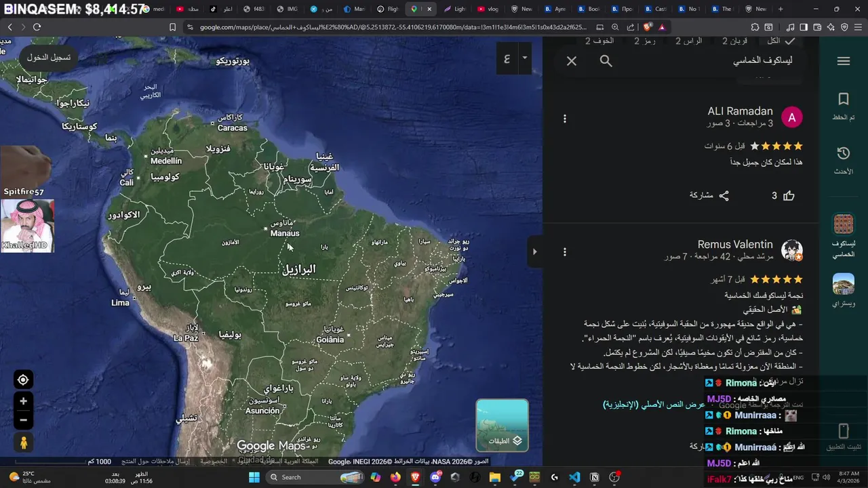
Task: Filter reviews by 'قربان 2' chip
Action: (735, 41)
